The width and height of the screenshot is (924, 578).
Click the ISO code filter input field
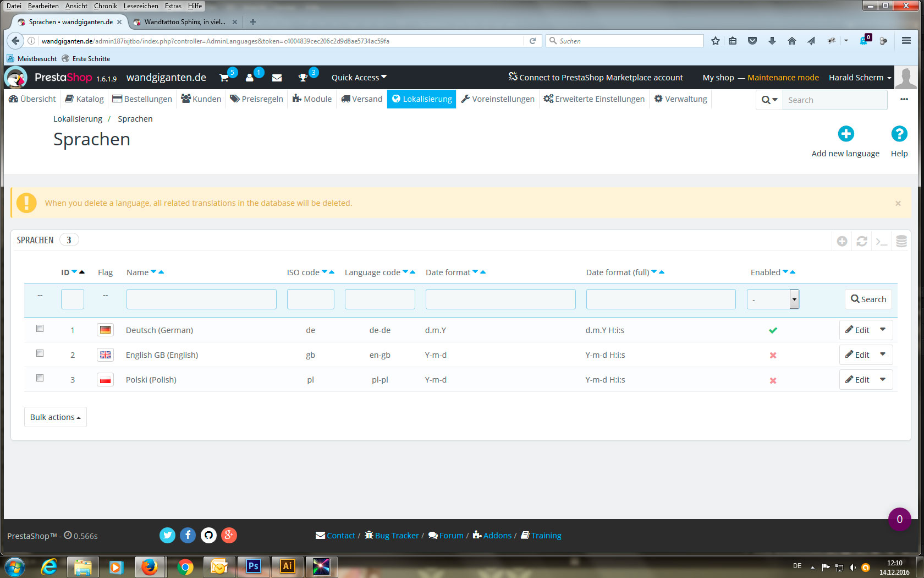[310, 299]
